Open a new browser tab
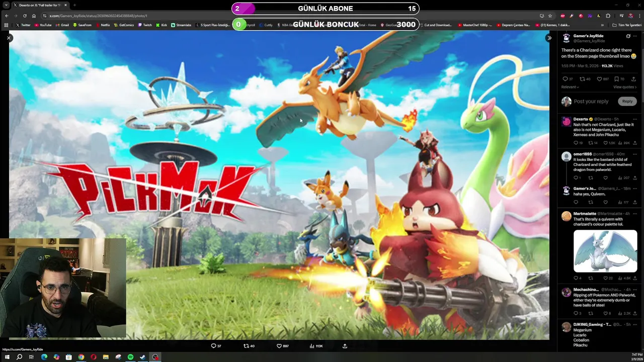Image resolution: width=644 pixels, height=362 pixels. tap(74, 5)
